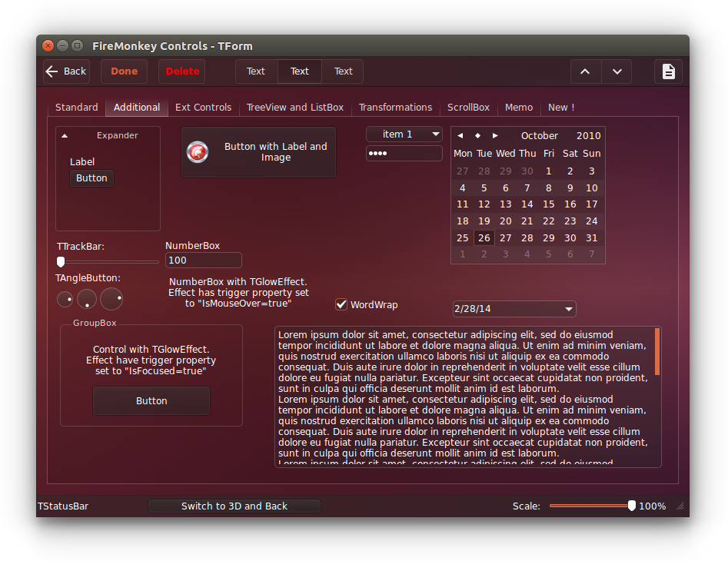Select October 13 in calendar
The image size is (728, 561).
tap(505, 204)
